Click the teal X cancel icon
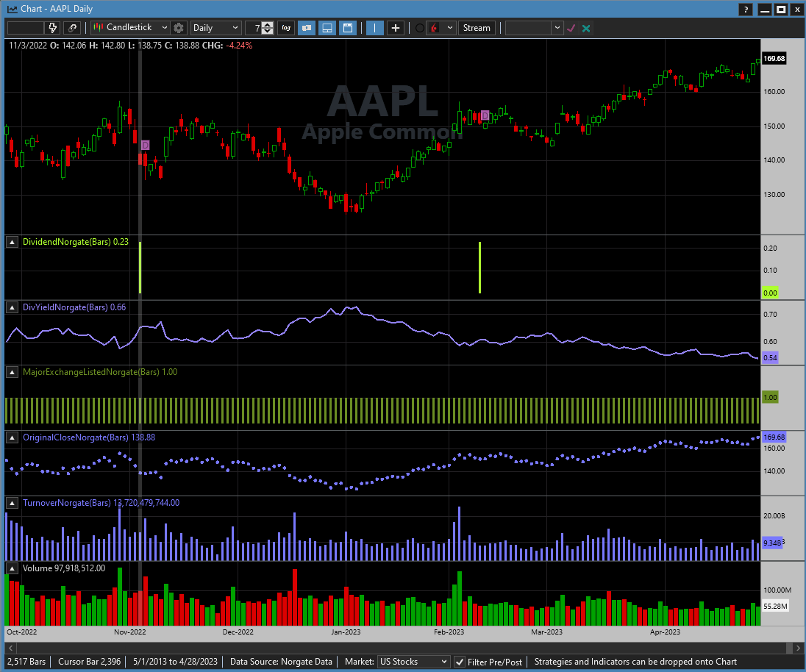Screen dimensions: 806x672 pyautogui.click(x=586, y=28)
